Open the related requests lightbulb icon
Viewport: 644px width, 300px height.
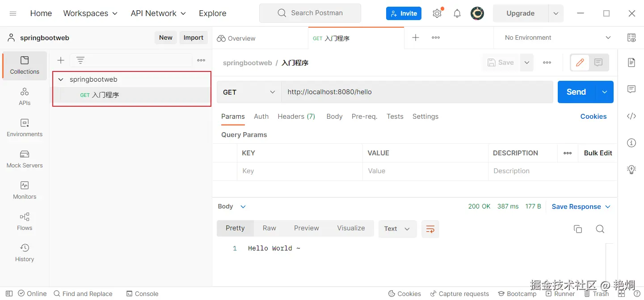pos(631,169)
